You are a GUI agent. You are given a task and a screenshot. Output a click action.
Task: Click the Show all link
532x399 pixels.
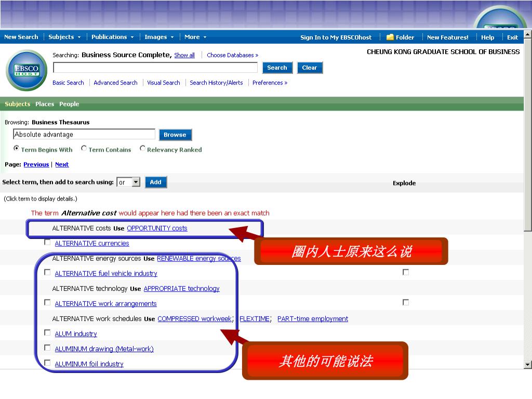(184, 55)
